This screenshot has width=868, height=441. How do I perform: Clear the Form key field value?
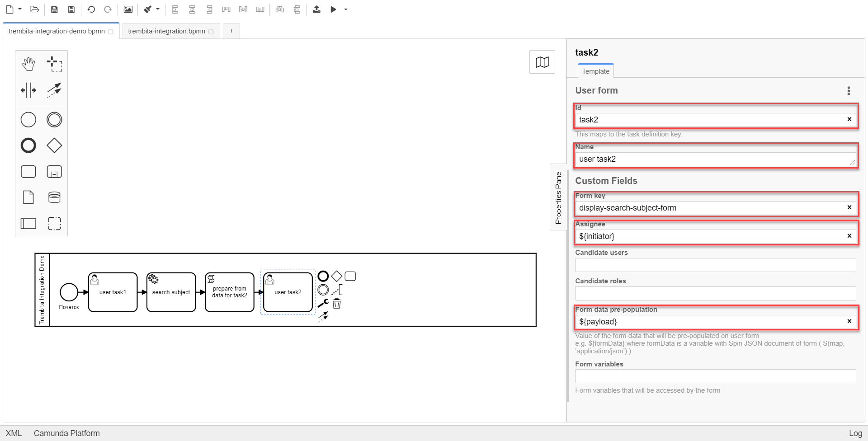[x=849, y=207]
